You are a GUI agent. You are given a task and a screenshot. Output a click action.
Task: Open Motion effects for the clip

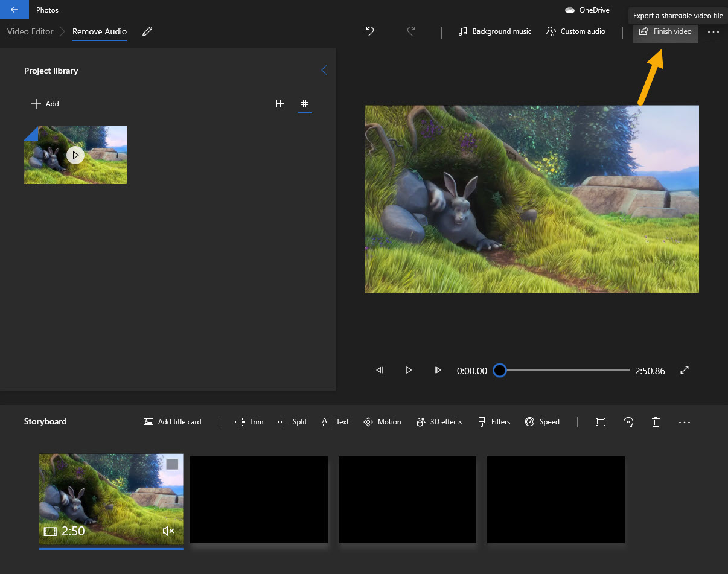[x=382, y=422]
